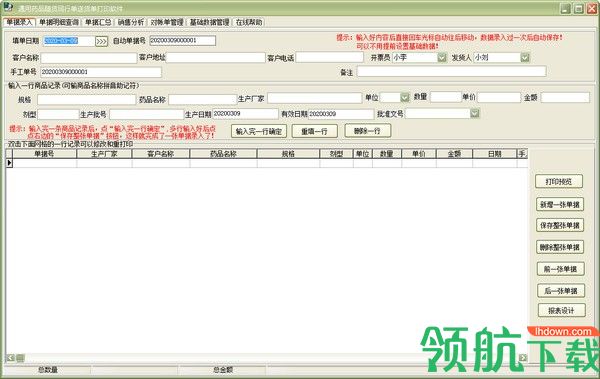Open the 单据明细查询 tab
Screen dimensions: 600x379
click(x=59, y=22)
